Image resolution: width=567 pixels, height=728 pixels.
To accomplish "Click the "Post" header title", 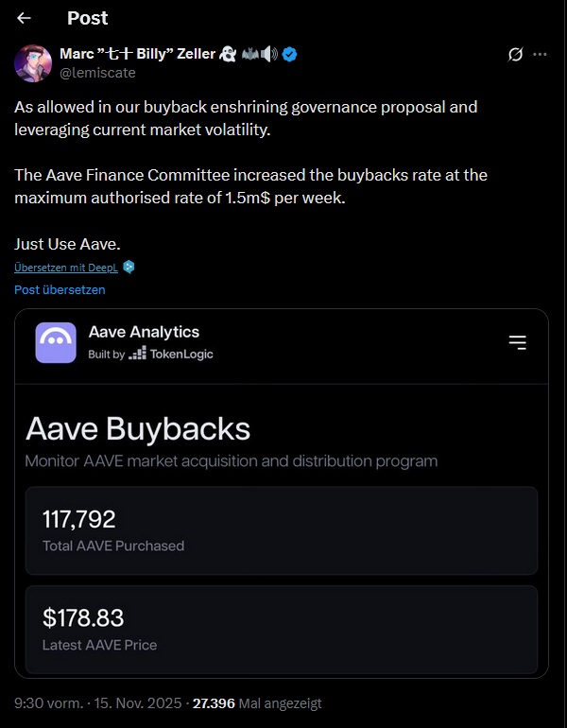I will pyautogui.click(x=88, y=18).
